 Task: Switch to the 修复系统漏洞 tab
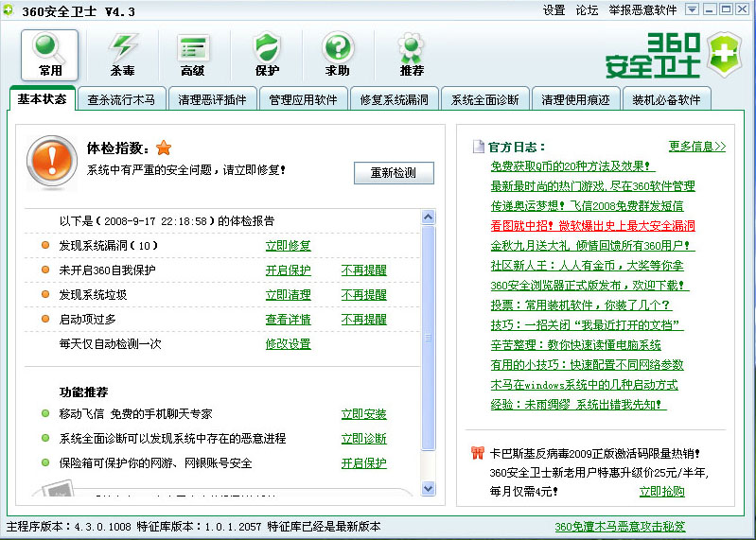tap(394, 99)
